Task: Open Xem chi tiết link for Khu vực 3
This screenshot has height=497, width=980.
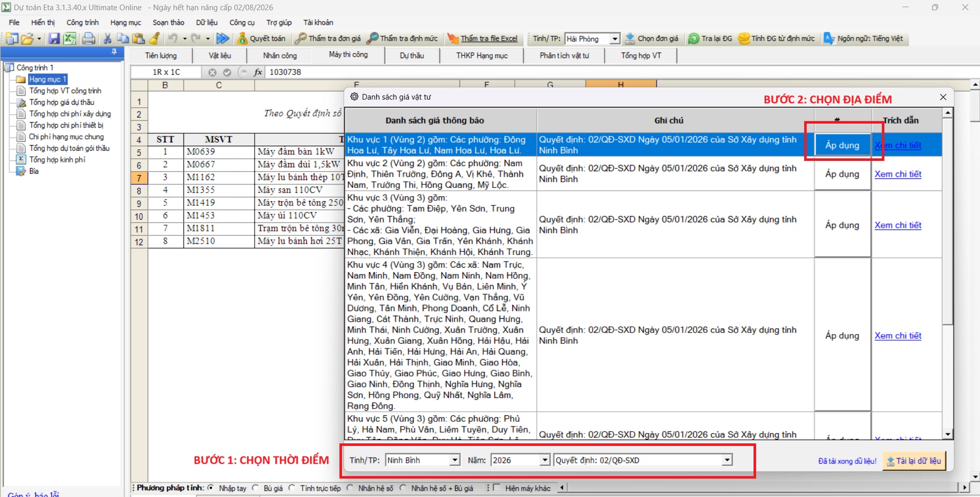Action: 898,225
